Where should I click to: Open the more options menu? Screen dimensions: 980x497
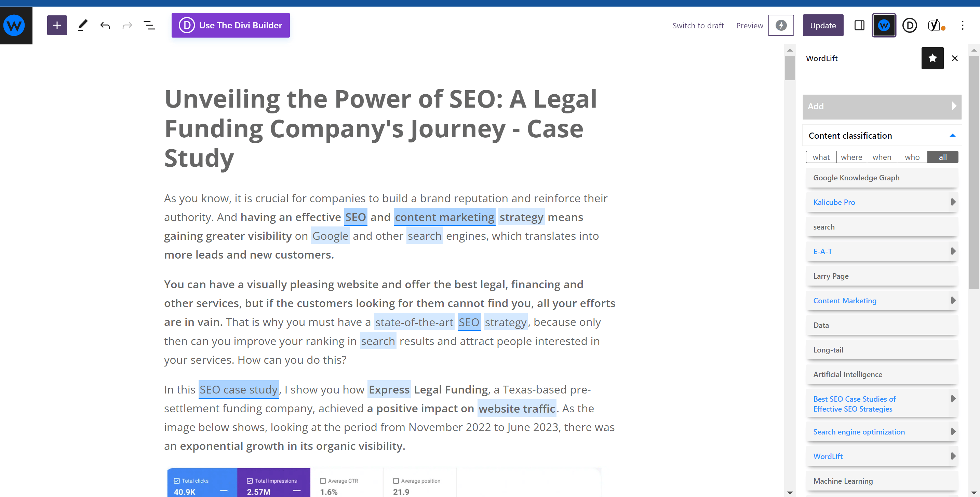[963, 25]
